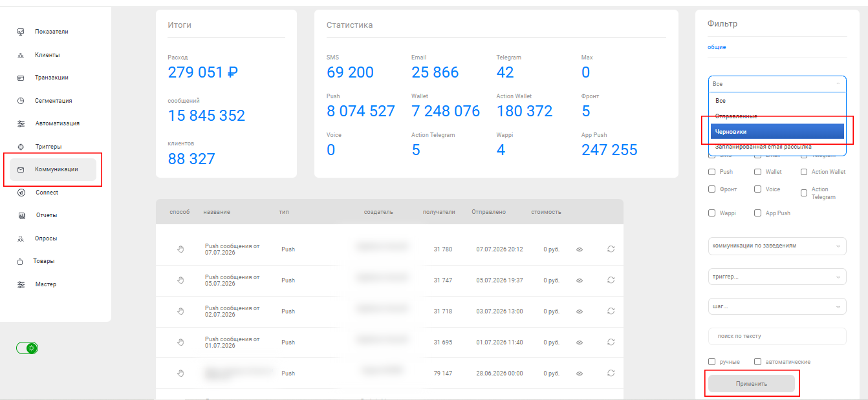Click repeat icon for message sent 03.07.2026 13:00
The height and width of the screenshot is (400, 868).
[611, 311]
